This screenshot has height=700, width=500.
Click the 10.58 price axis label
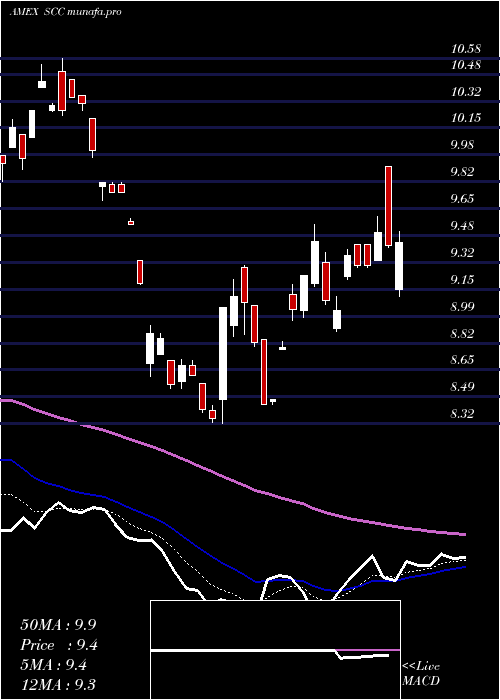click(x=466, y=48)
